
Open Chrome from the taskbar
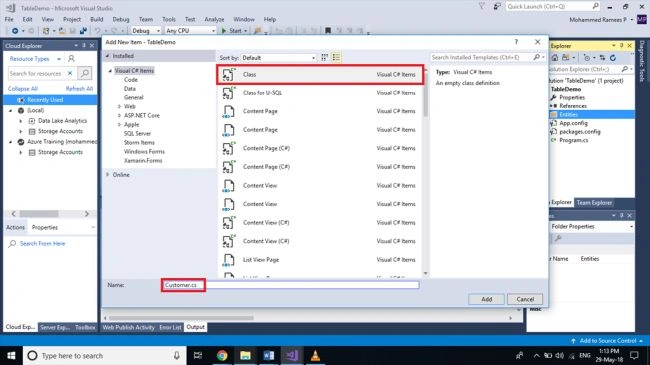222,356
